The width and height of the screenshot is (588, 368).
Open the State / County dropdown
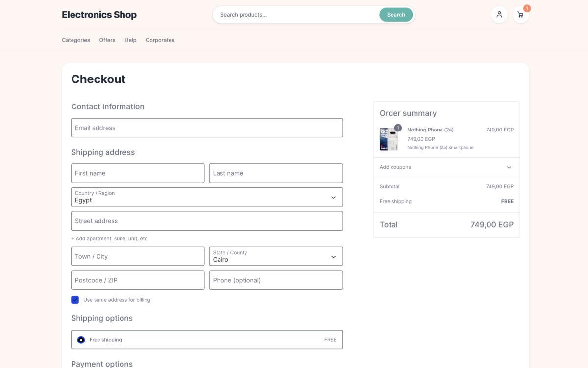click(x=276, y=256)
